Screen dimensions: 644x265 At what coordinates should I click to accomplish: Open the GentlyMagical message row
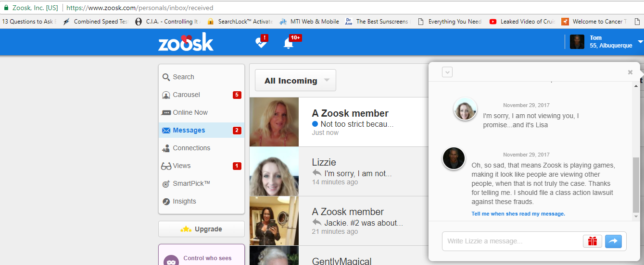point(339,255)
